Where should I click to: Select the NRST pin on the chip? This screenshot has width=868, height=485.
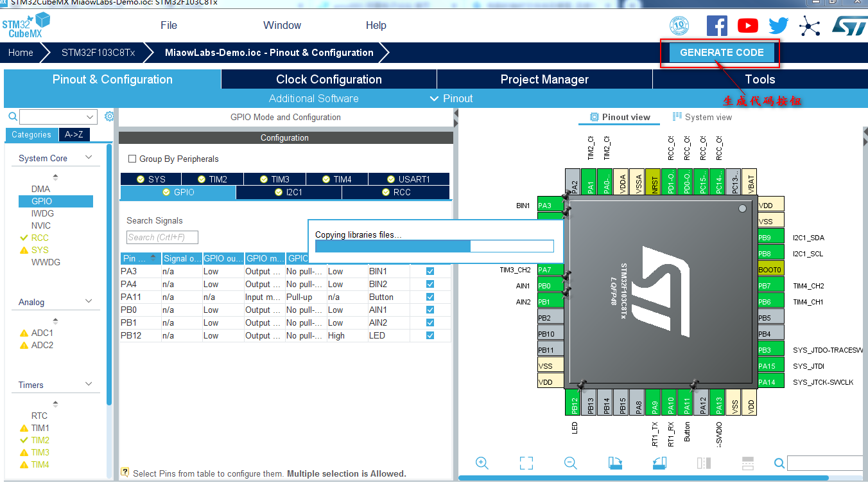(654, 182)
